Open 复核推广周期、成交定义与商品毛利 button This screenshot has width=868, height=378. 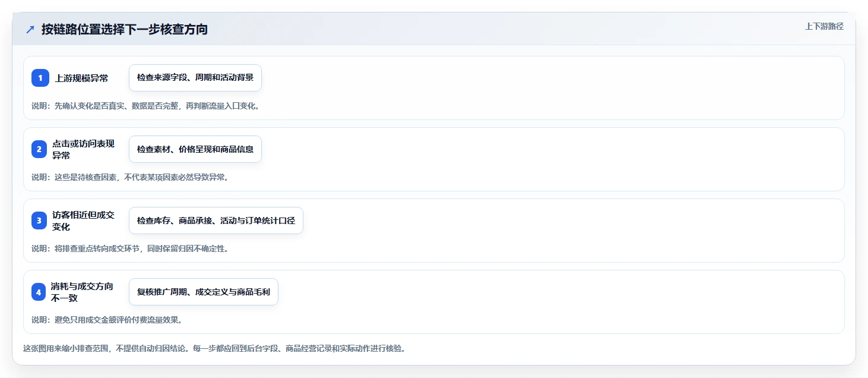pos(204,292)
